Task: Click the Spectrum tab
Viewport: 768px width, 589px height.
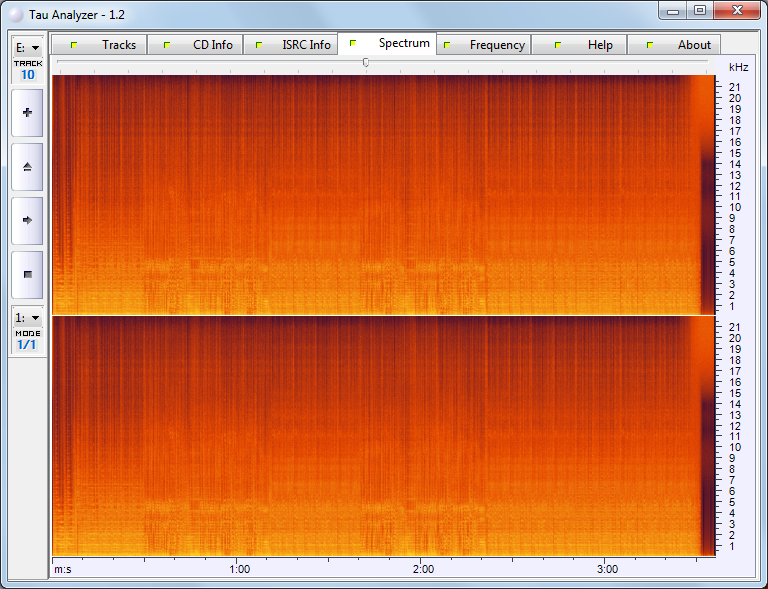Action: [404, 43]
